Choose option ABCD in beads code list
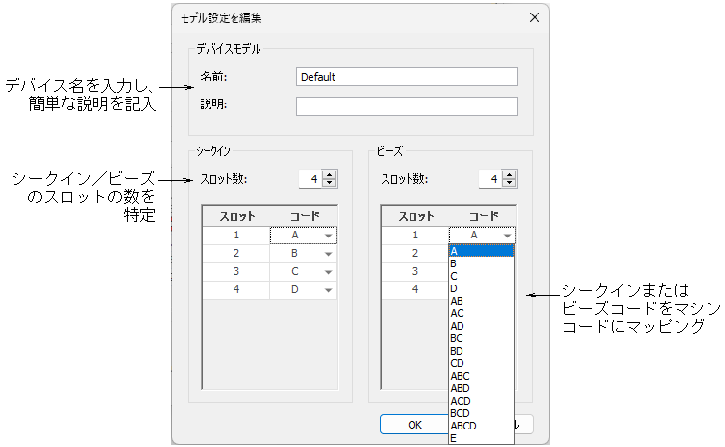The height and width of the screenshot is (447, 725). (x=481, y=426)
